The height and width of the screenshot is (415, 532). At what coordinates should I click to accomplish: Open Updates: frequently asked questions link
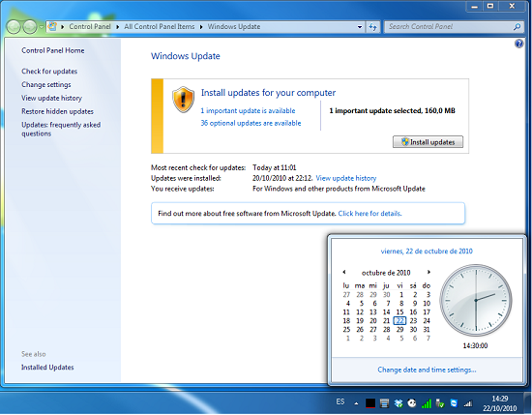click(61, 130)
